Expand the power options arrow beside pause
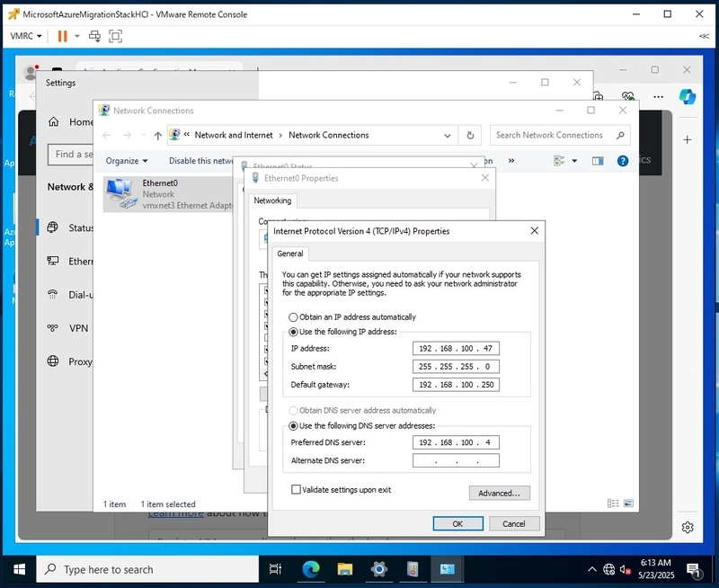This screenshot has width=719, height=588. tap(77, 36)
